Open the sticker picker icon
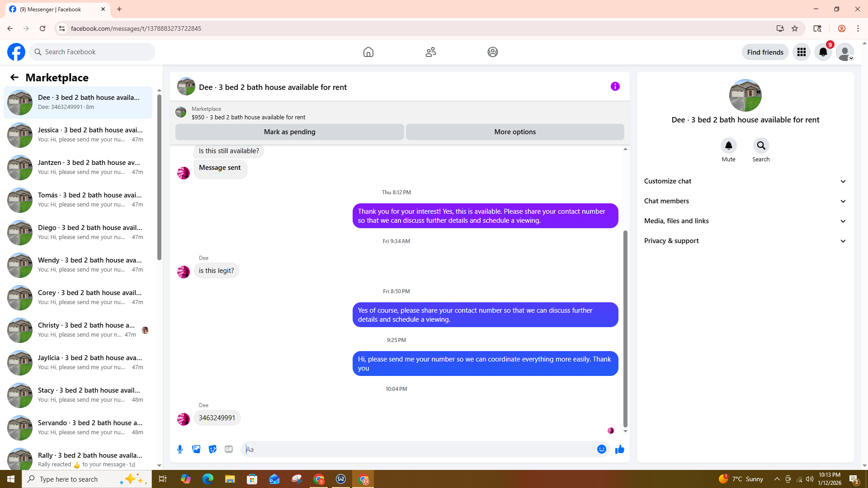Viewport: 868px width, 488px height. [x=212, y=449]
